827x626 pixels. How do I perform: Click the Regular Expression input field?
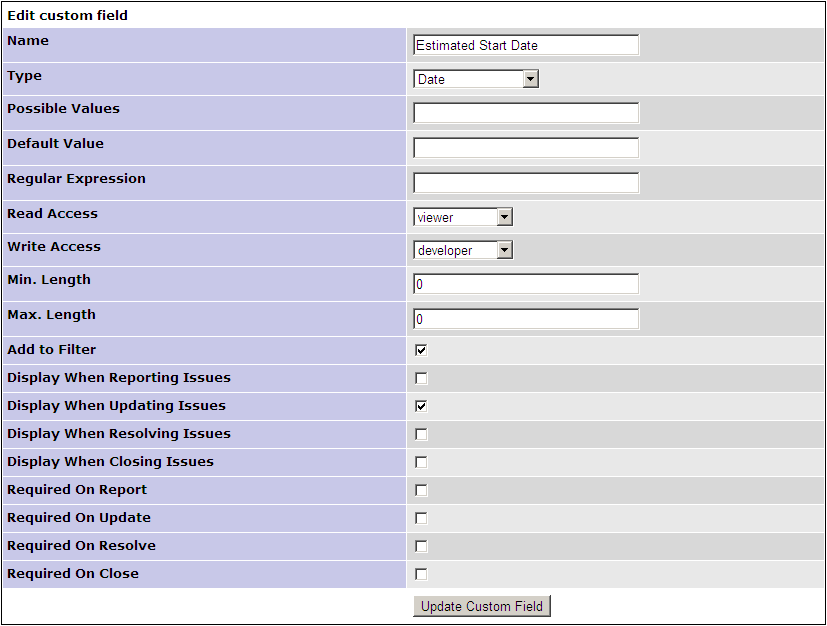(525, 183)
